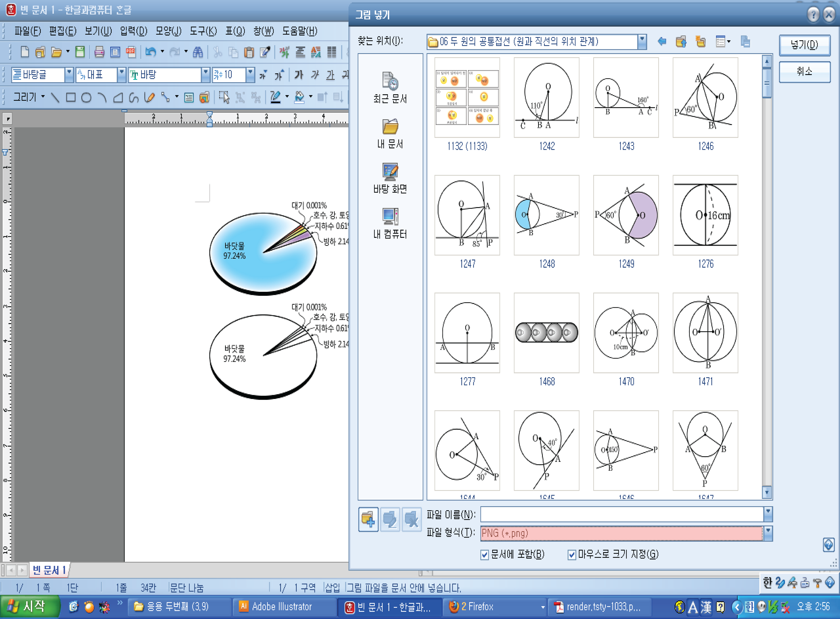
Task: Click the Open folder icon in toolbar
Action: 56,52
